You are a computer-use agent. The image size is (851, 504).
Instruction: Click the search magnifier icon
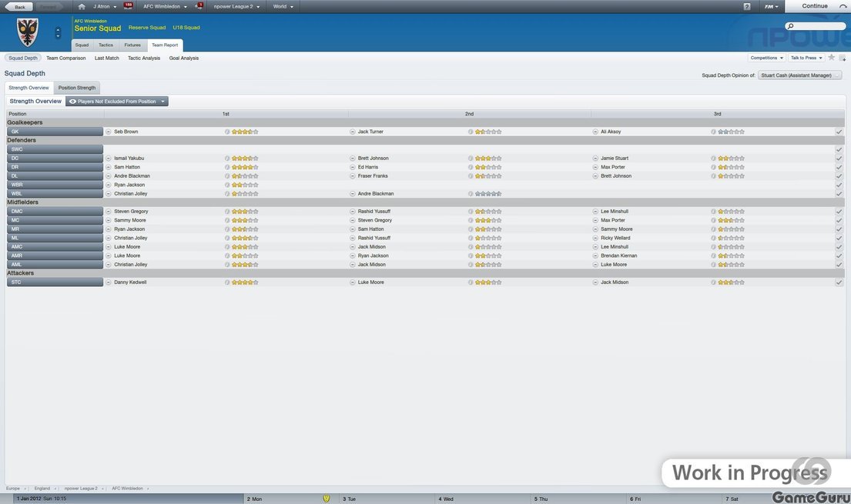tap(790, 26)
